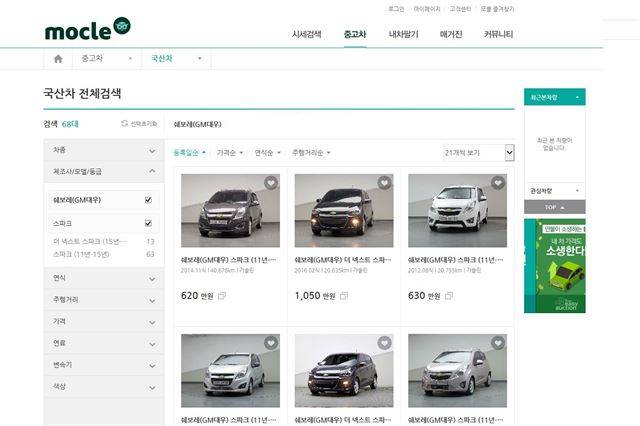Open the 마이페이지 link
Screen dimensions: 640x426
427,9
